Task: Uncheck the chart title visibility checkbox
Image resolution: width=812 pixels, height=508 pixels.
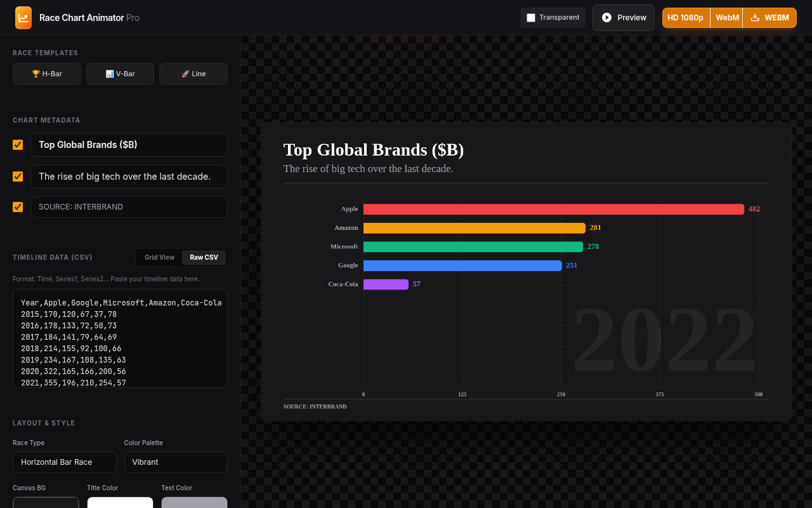Action: (18, 145)
